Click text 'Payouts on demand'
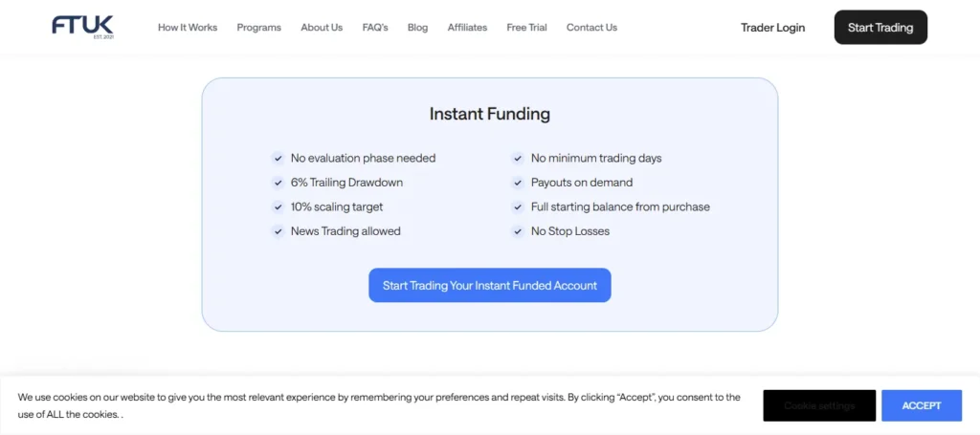The image size is (980, 435). pyautogui.click(x=582, y=183)
